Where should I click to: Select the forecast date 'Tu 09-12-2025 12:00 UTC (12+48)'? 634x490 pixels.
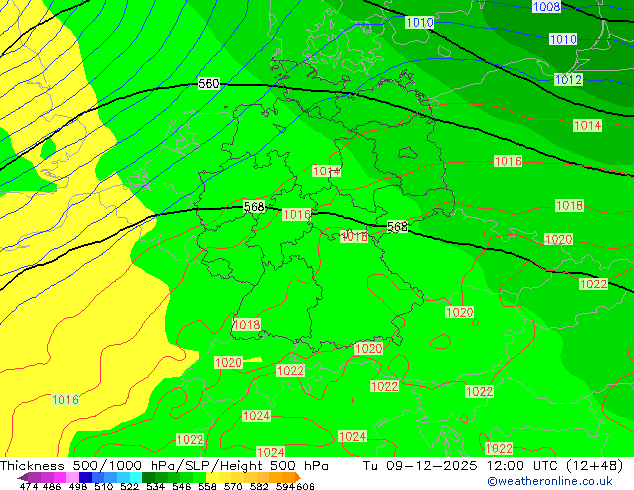pos(493,466)
